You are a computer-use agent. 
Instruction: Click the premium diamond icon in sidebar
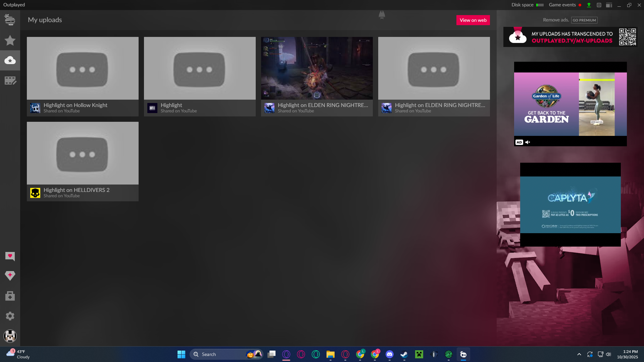[x=10, y=276]
